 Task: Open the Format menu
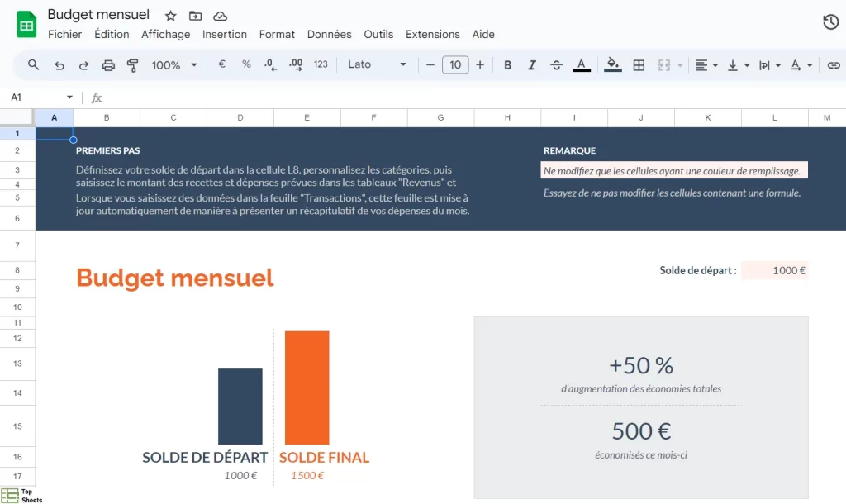pos(277,34)
